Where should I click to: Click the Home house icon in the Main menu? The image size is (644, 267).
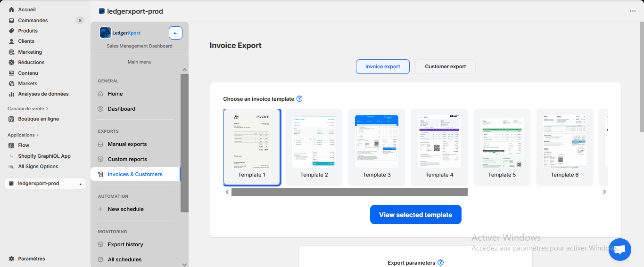(100, 94)
